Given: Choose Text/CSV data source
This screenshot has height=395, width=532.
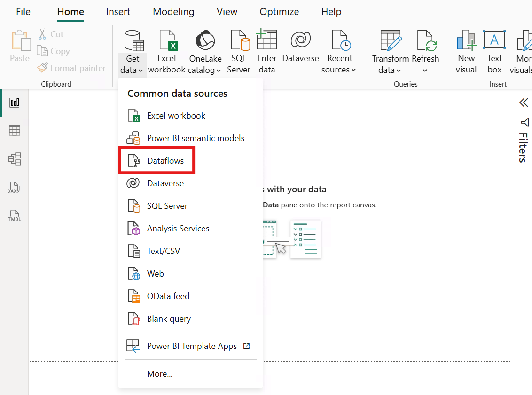Looking at the screenshot, I should (x=190, y=251).
